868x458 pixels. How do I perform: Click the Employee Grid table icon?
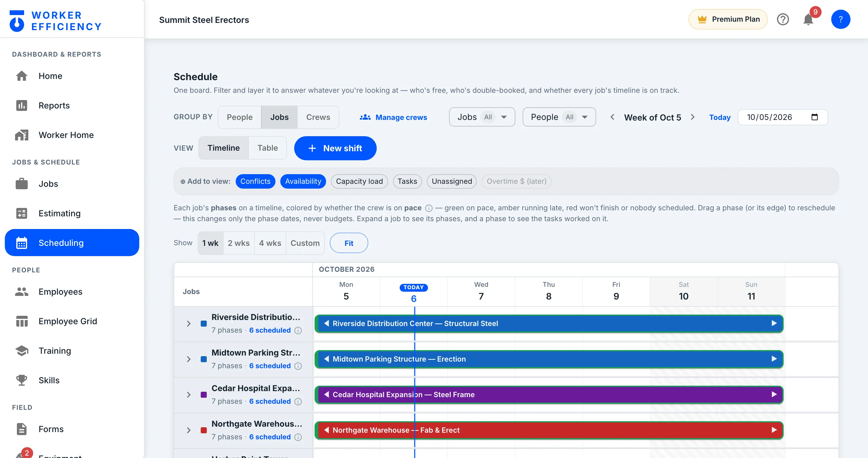point(22,321)
